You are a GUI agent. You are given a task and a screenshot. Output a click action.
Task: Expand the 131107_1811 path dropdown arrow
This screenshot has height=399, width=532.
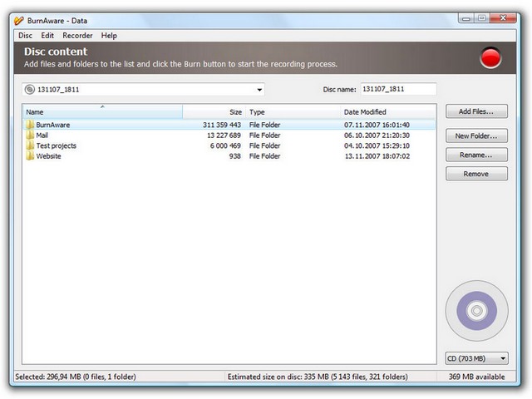coord(259,90)
